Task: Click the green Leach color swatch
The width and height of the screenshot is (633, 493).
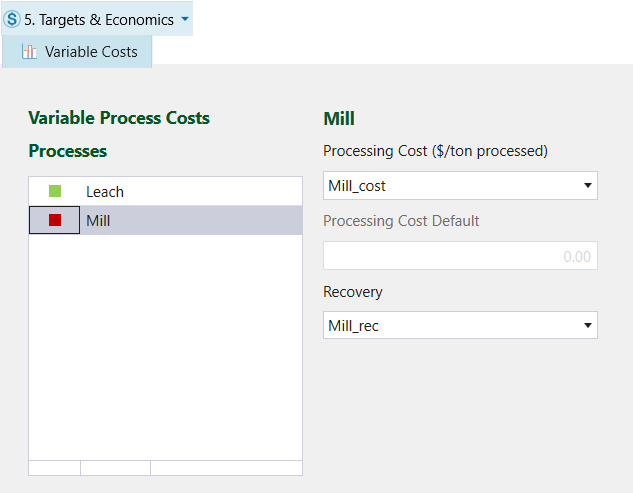Action: [55, 191]
